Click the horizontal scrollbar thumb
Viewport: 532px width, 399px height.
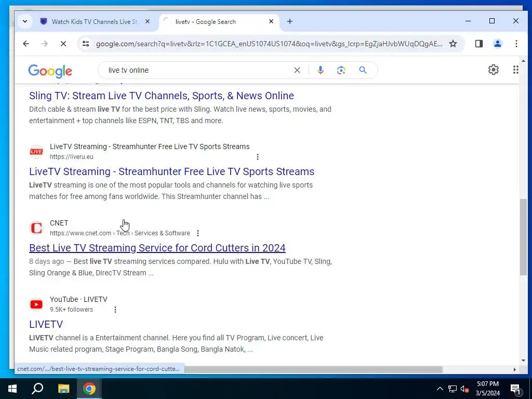click(313, 369)
